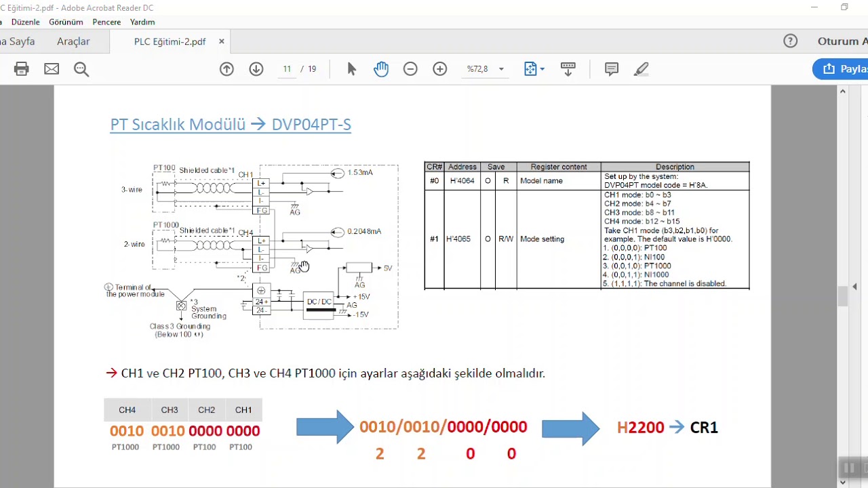Image resolution: width=868 pixels, height=488 pixels.
Task: Minimize the Acrobat Reader window
Action: pos(814,7)
